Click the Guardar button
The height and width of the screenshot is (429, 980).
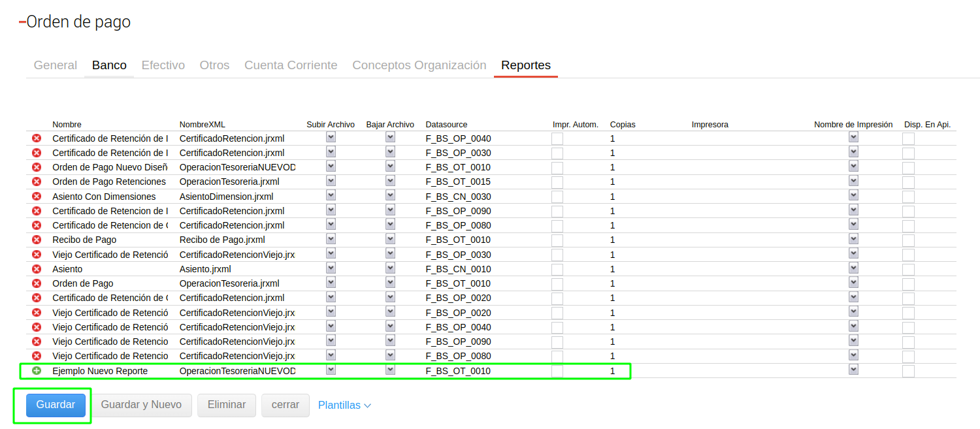[56, 405]
